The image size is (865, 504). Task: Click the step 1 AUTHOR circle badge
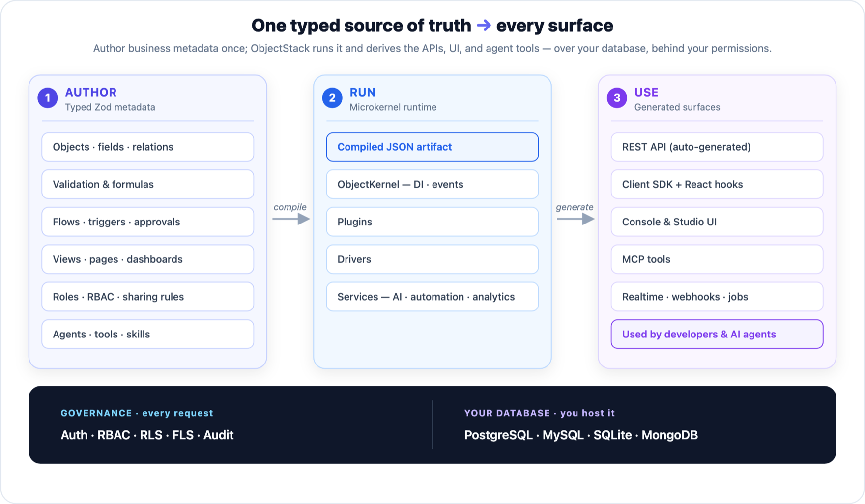click(48, 98)
